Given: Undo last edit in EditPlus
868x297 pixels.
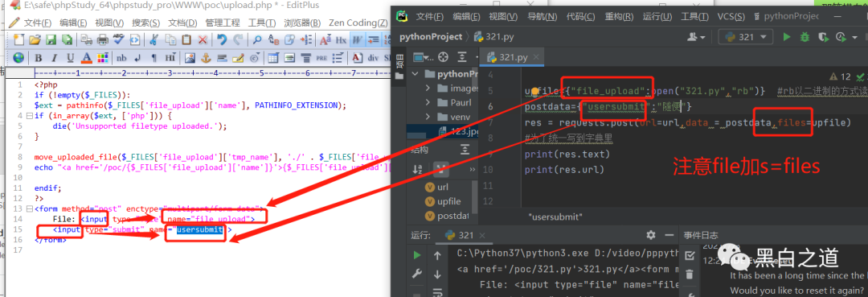Looking at the screenshot, I should pyautogui.click(x=222, y=39).
